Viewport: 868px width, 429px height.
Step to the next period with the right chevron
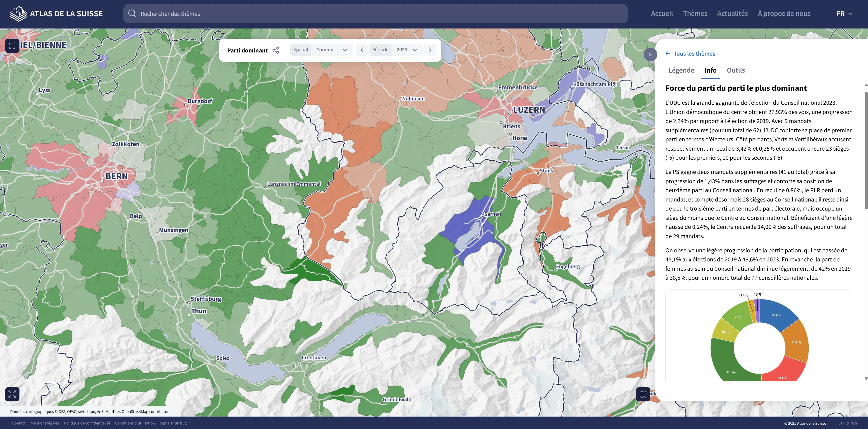[430, 50]
